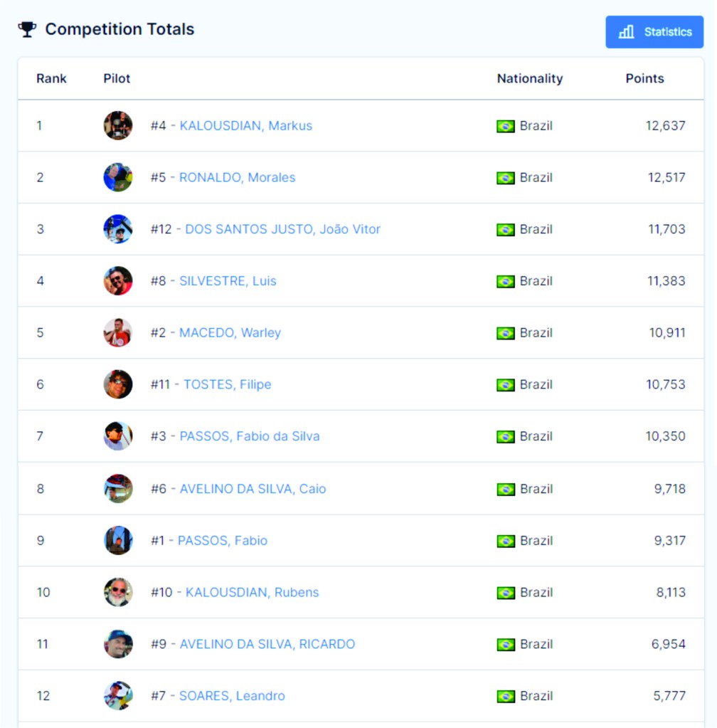Open pilot link RONALDO, Morales

pos(237,177)
